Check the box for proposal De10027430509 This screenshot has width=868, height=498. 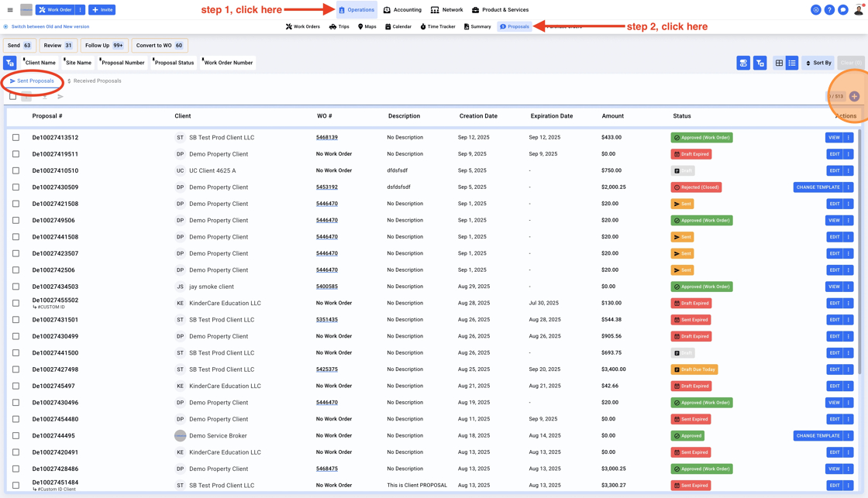pyautogui.click(x=15, y=187)
